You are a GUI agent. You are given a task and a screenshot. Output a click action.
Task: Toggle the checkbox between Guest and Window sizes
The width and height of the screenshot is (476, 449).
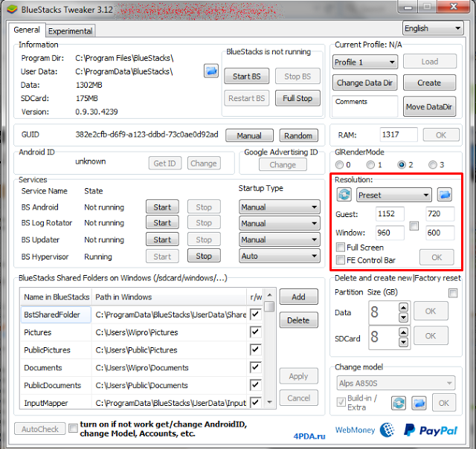[x=414, y=226]
